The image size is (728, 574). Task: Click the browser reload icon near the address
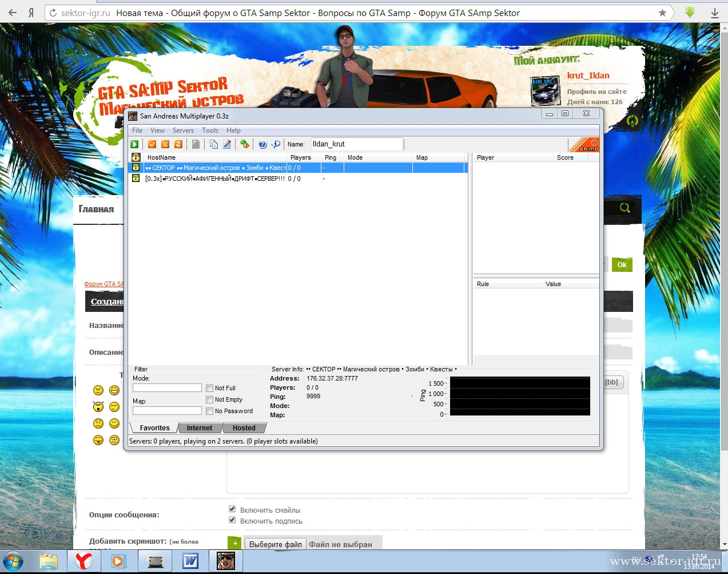pos(53,13)
